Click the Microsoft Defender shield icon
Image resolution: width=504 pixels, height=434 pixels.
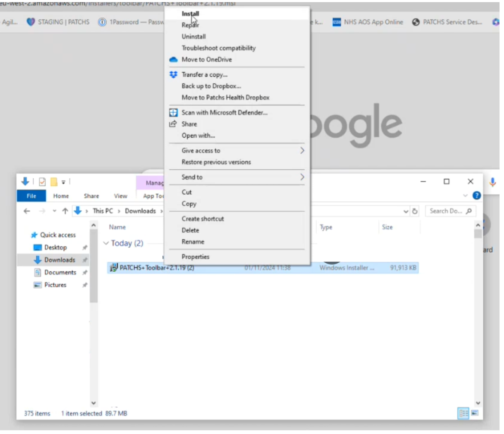[173, 113]
